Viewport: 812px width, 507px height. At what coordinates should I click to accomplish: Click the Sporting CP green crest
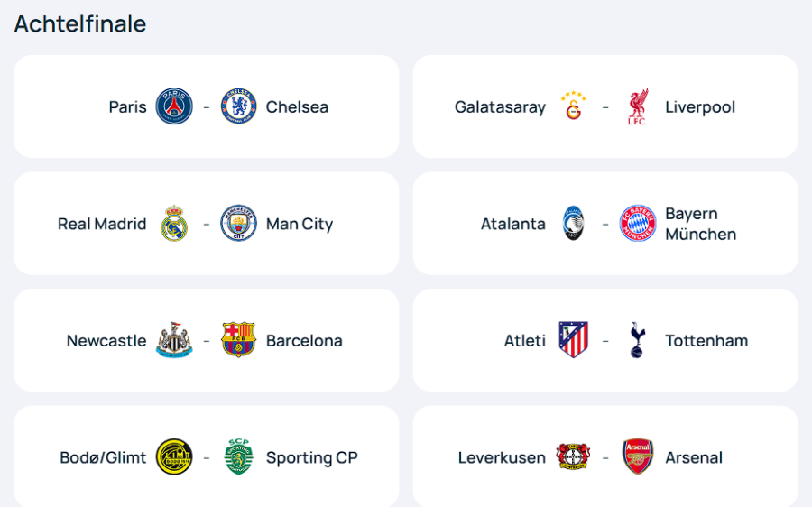239,457
